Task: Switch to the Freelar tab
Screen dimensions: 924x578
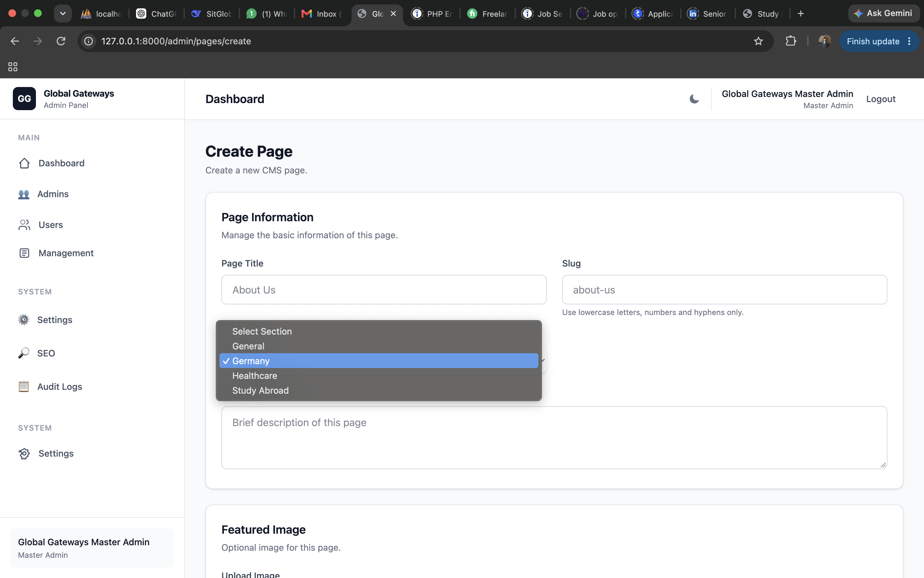Action: [487, 14]
